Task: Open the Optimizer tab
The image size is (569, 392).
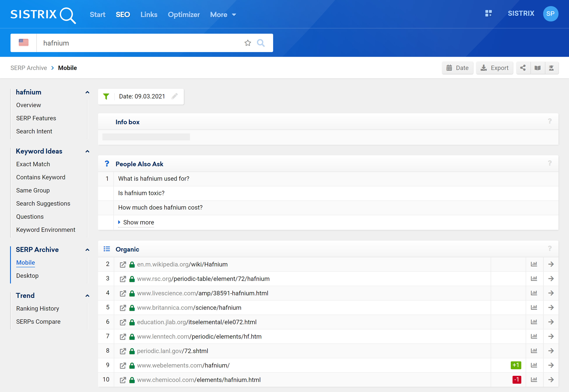Action: 184,15
